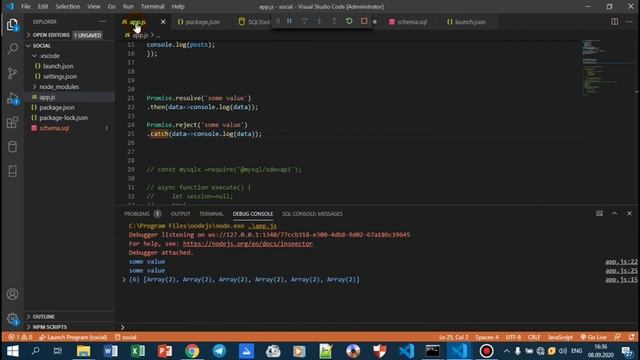The width and height of the screenshot is (640, 360).
Task: Close the app.js editor tab
Action: [163, 22]
